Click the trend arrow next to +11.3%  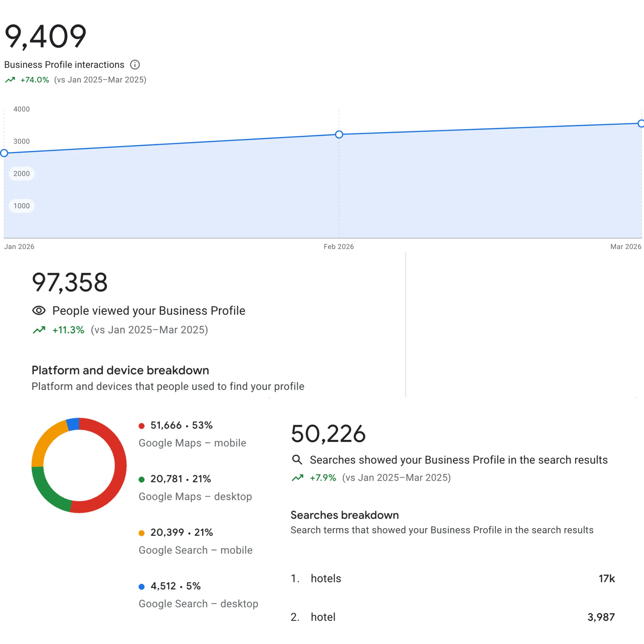tap(39, 329)
